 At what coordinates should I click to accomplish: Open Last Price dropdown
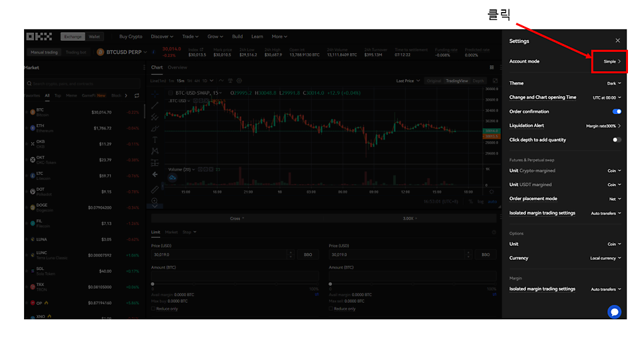coord(408,81)
